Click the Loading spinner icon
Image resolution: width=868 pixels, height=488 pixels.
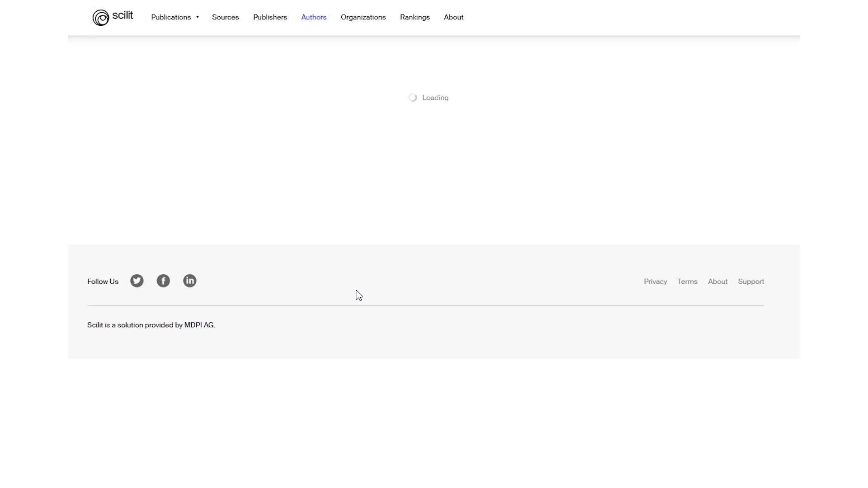[412, 98]
